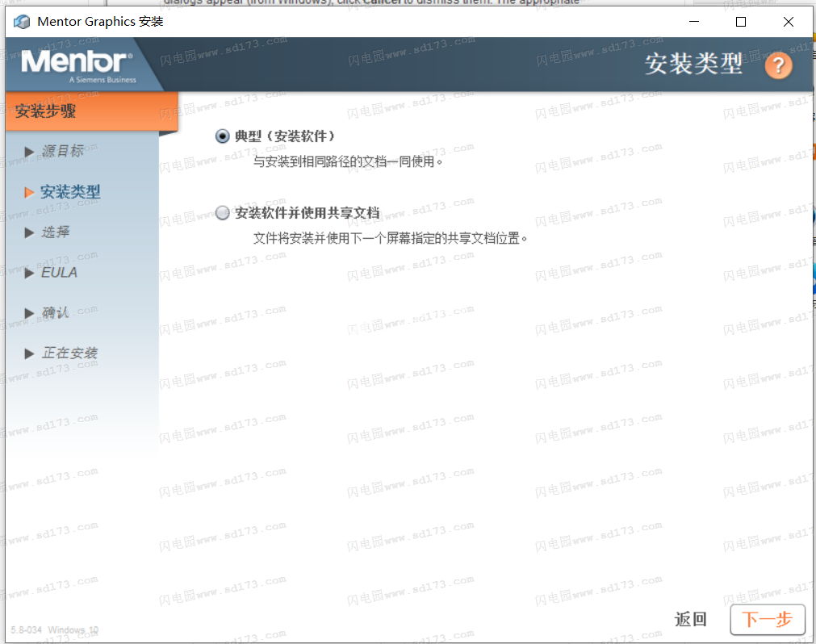Click 返回 to go back
The width and height of the screenshot is (816, 644).
pos(691,619)
